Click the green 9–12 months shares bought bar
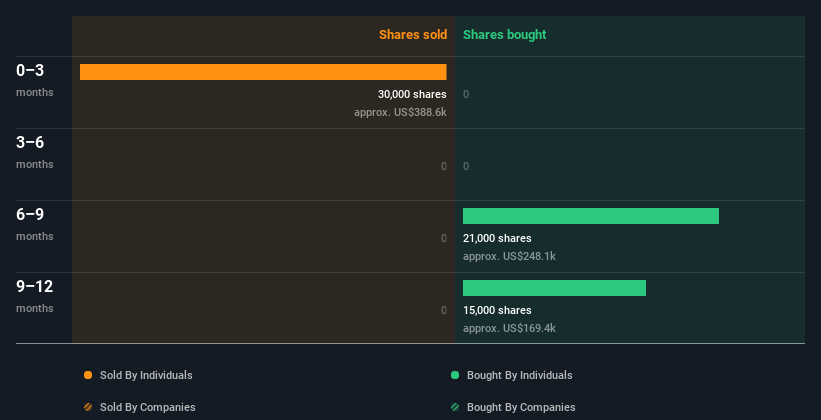The width and height of the screenshot is (821, 420). tap(554, 288)
